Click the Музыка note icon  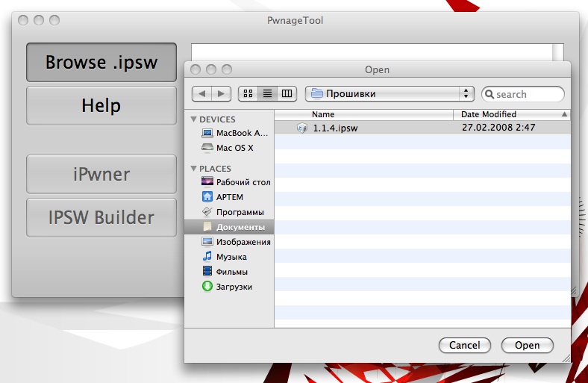[x=207, y=256]
